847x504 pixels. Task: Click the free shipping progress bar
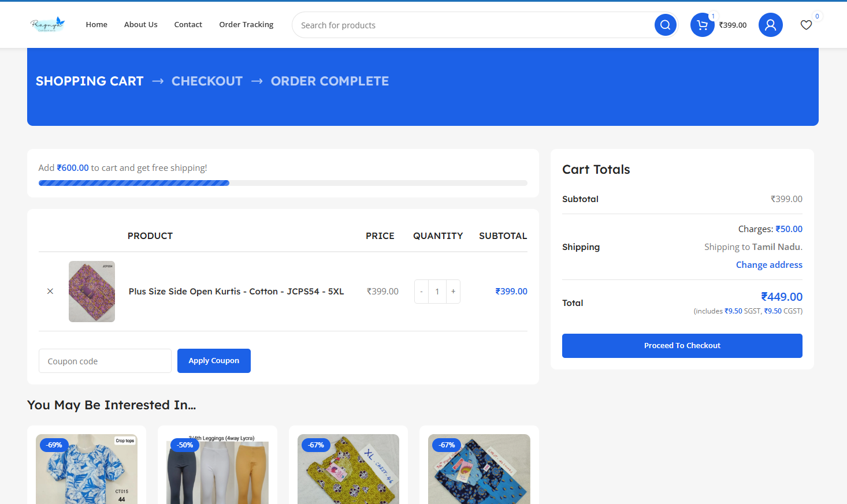pyautogui.click(x=283, y=183)
